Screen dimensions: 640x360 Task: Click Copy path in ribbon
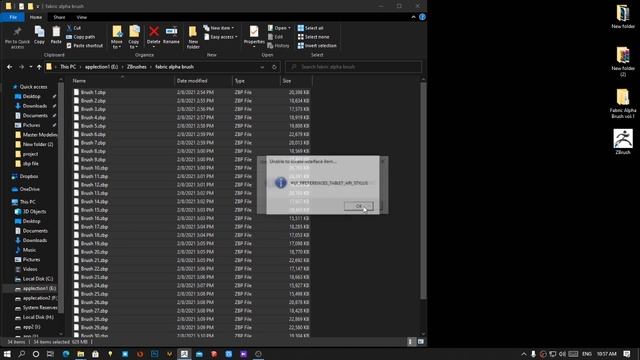(x=80, y=37)
